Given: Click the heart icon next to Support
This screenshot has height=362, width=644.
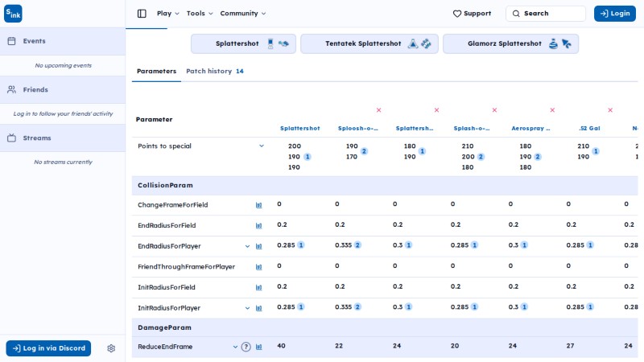Looking at the screenshot, I should click(457, 14).
